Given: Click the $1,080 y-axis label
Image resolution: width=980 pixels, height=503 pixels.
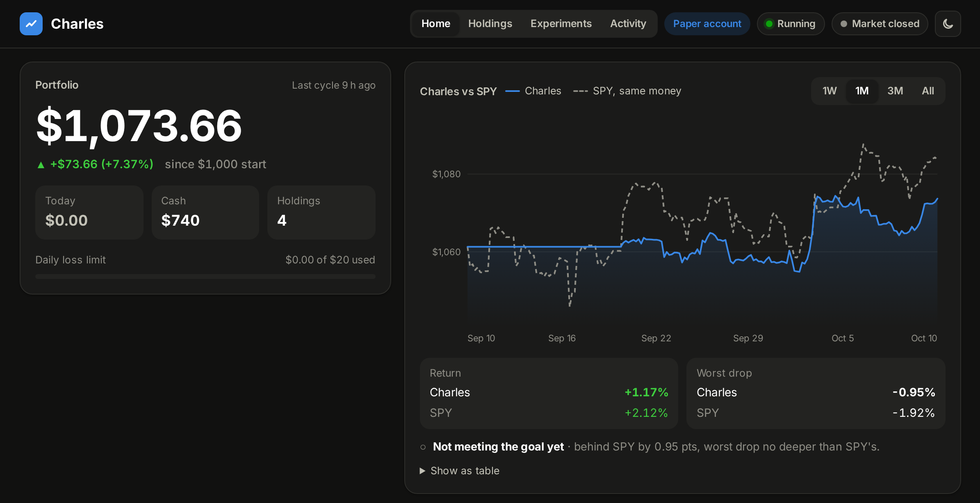Looking at the screenshot, I should (446, 174).
